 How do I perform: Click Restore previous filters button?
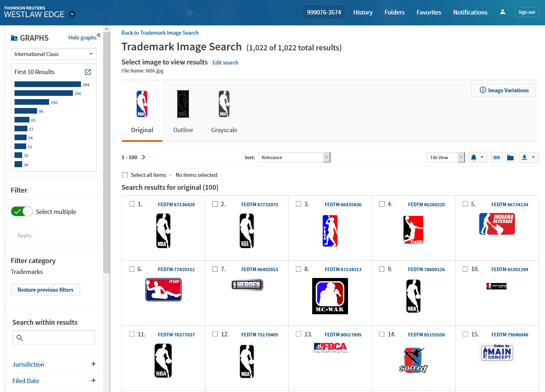point(46,290)
